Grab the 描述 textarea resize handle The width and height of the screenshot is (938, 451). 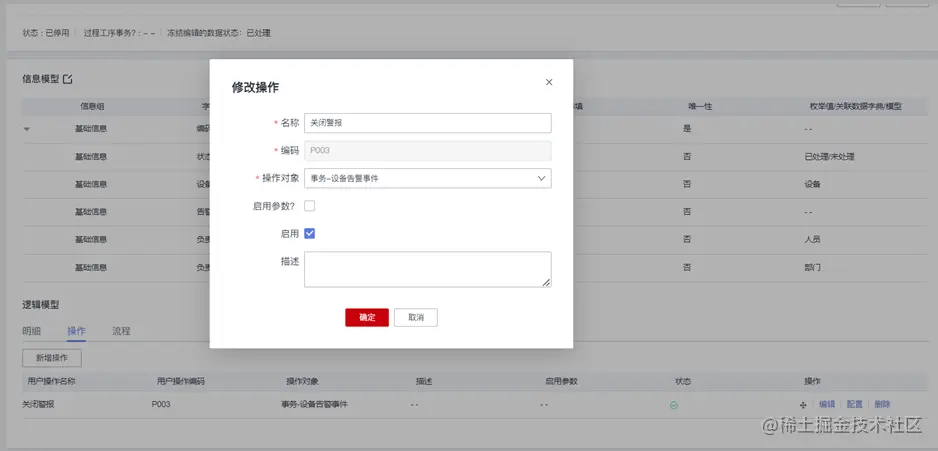point(546,282)
